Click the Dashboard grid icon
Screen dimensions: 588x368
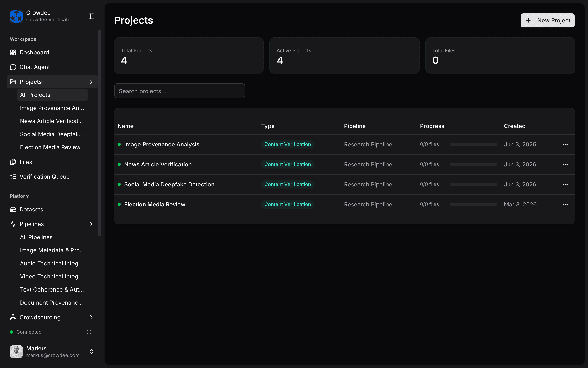pyautogui.click(x=13, y=52)
